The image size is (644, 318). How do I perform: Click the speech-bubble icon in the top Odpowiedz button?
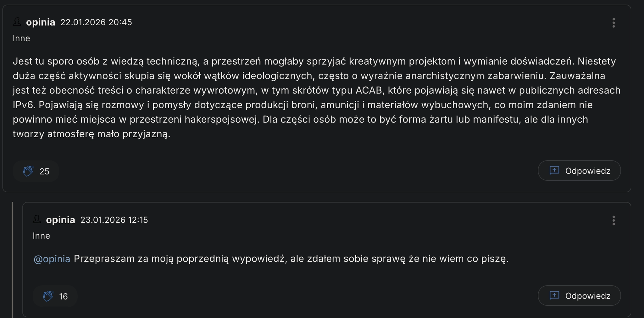(554, 170)
